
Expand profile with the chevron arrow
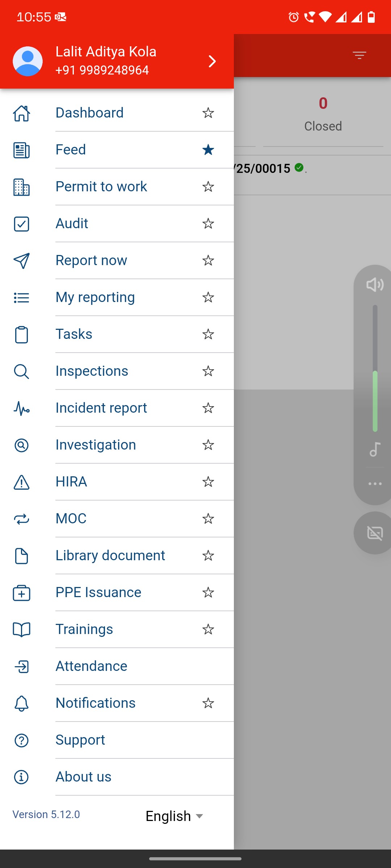point(212,61)
